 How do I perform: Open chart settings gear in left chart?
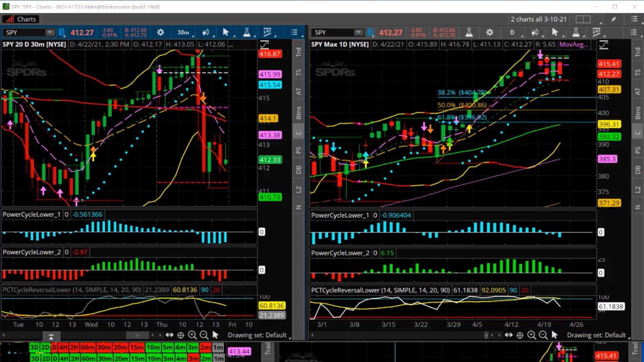160,33
